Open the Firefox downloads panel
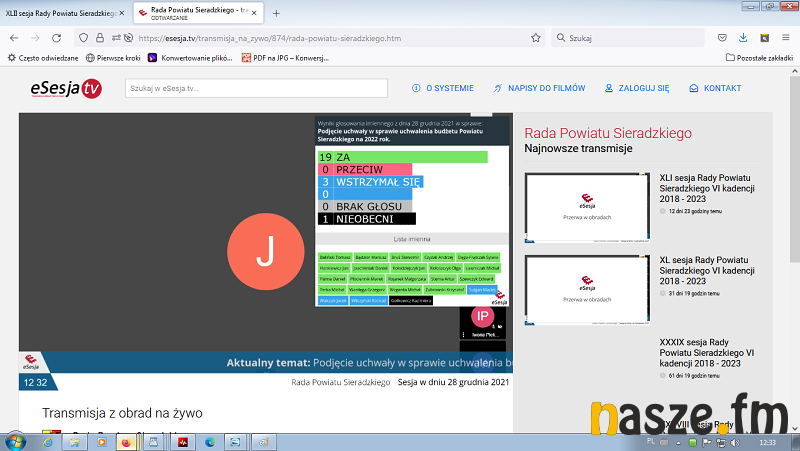Viewport: 800px width, 451px height. pyautogui.click(x=742, y=38)
